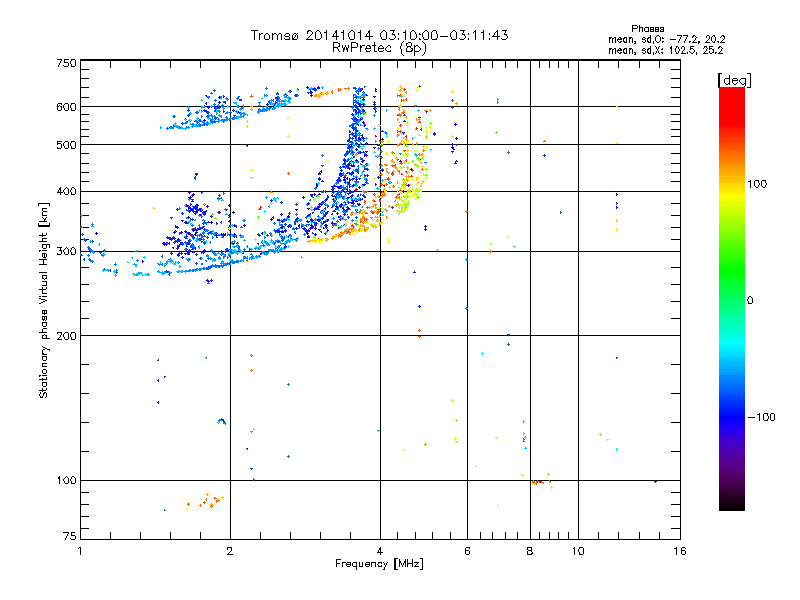Image resolution: width=800 pixels, height=600 pixels.
Task: Click the y-axis tick label "500"
Action: point(67,145)
